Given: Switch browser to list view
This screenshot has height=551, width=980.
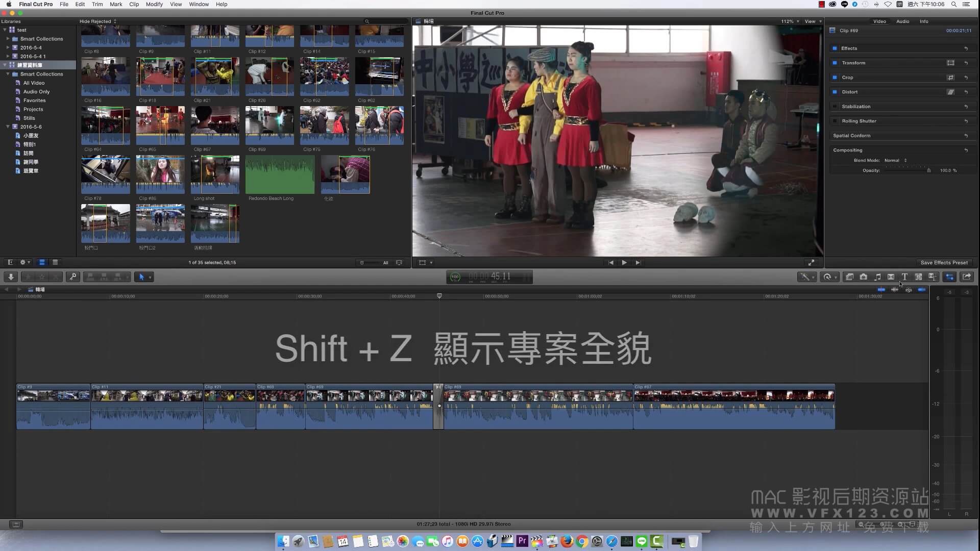Looking at the screenshot, I should pyautogui.click(x=55, y=262).
